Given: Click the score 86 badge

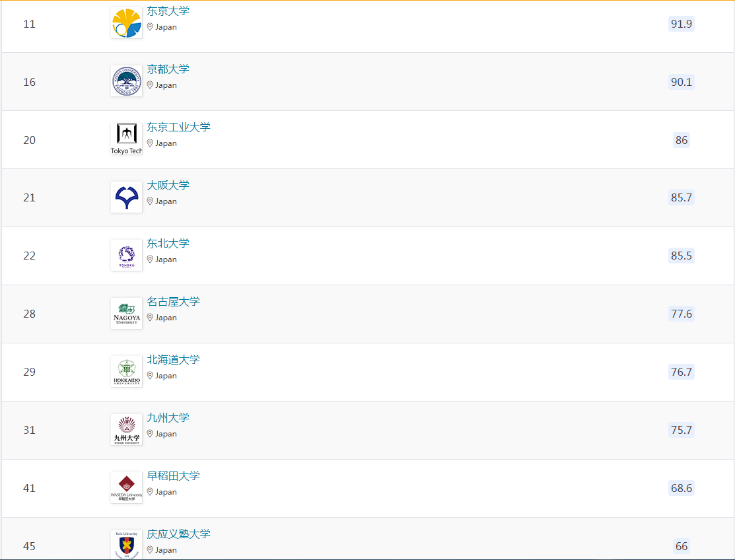Looking at the screenshot, I should (x=682, y=140).
